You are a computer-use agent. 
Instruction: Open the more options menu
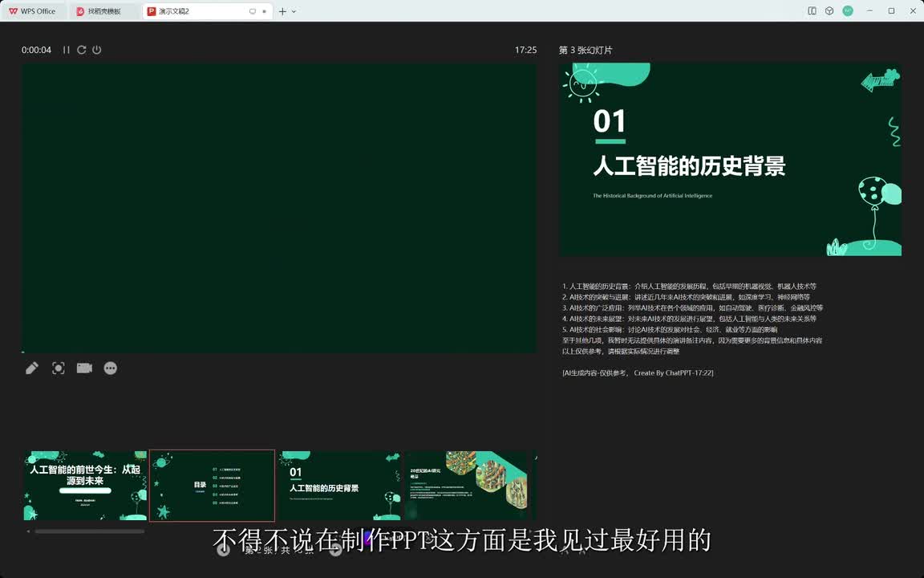coord(111,368)
